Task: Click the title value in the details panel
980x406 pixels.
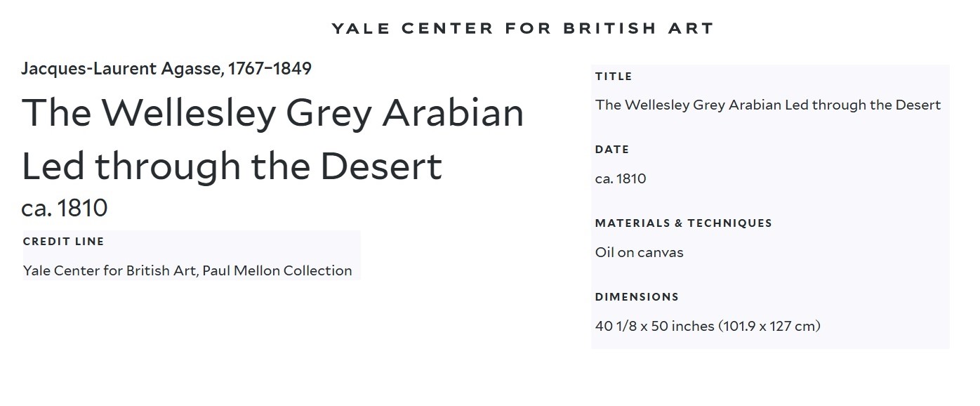Action: tap(767, 105)
